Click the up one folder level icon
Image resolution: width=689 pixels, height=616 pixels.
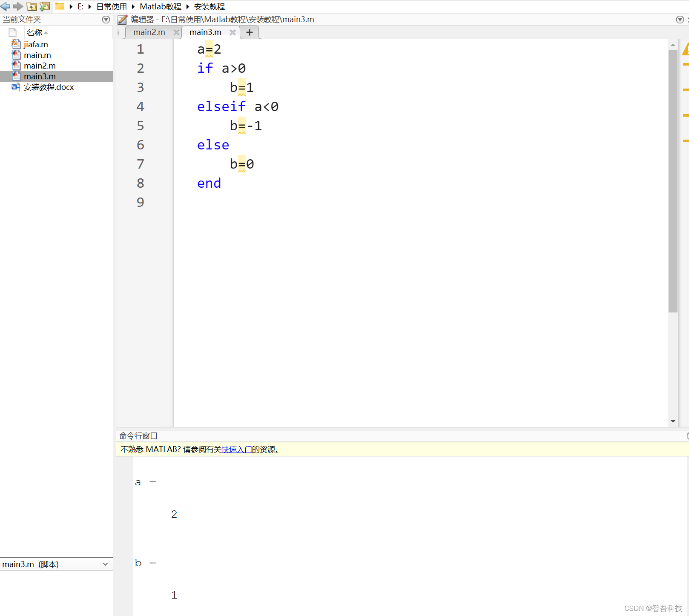point(32,6)
